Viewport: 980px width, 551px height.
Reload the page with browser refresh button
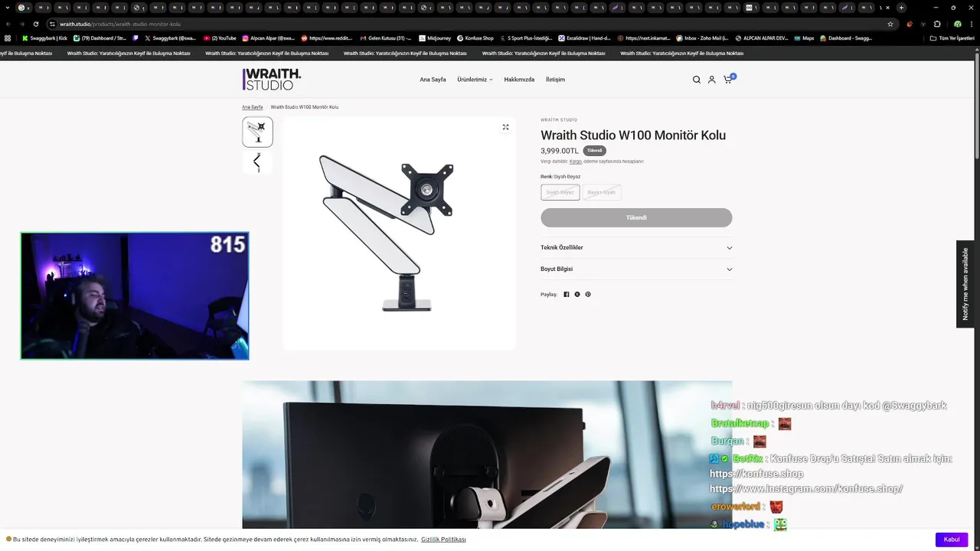pyautogui.click(x=35, y=24)
